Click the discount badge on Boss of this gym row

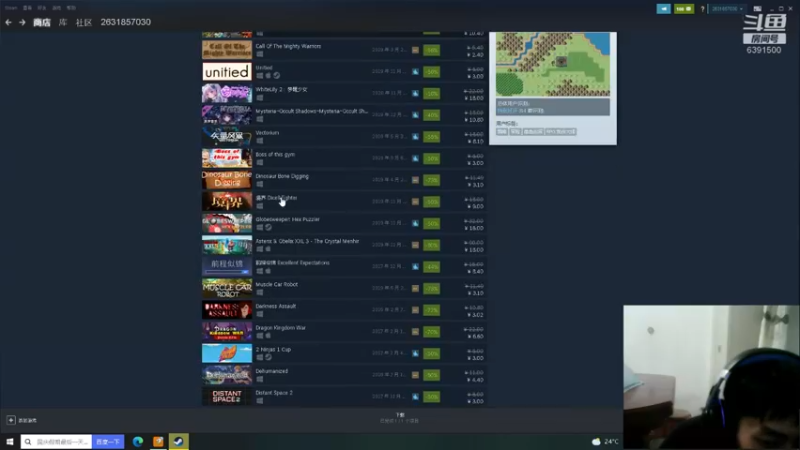[x=432, y=159]
